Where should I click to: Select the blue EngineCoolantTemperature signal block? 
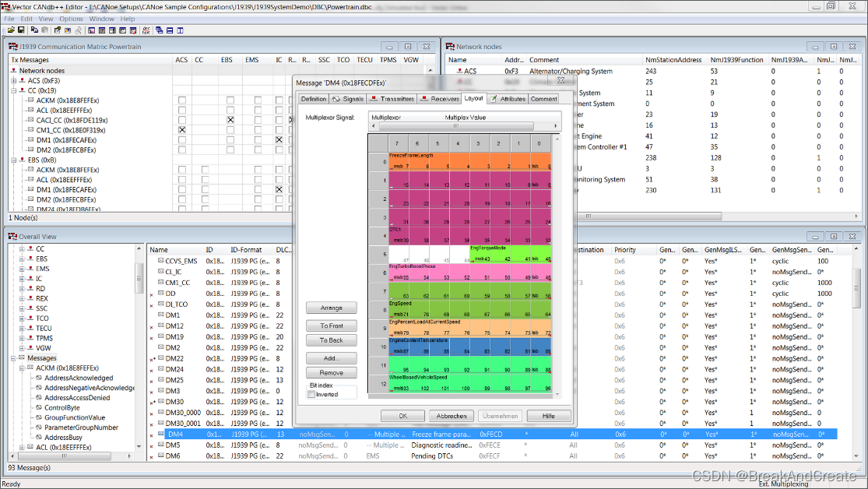(469, 347)
